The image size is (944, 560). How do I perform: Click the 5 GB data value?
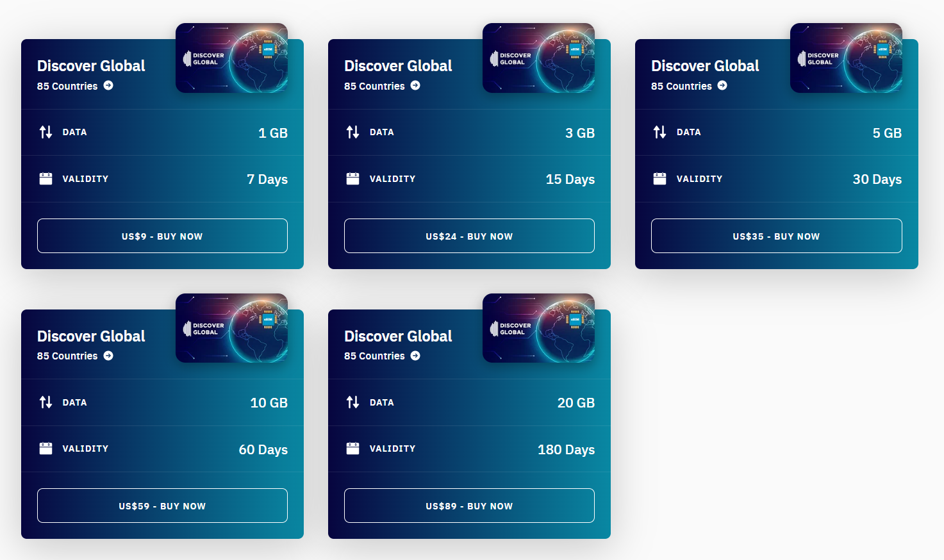click(x=887, y=133)
